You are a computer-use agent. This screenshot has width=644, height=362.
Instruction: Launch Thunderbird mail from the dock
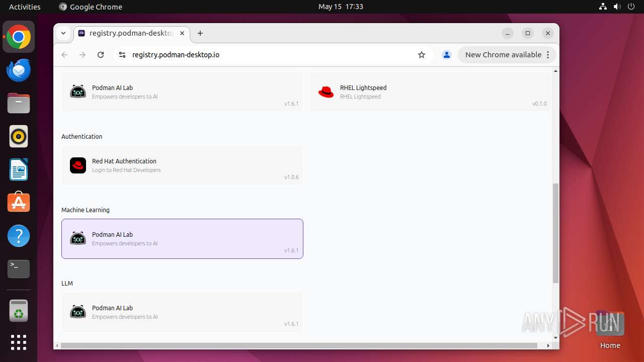tap(19, 70)
